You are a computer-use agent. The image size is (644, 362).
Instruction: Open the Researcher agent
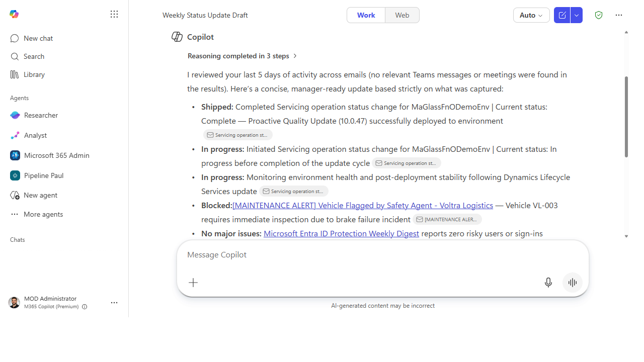point(41,115)
